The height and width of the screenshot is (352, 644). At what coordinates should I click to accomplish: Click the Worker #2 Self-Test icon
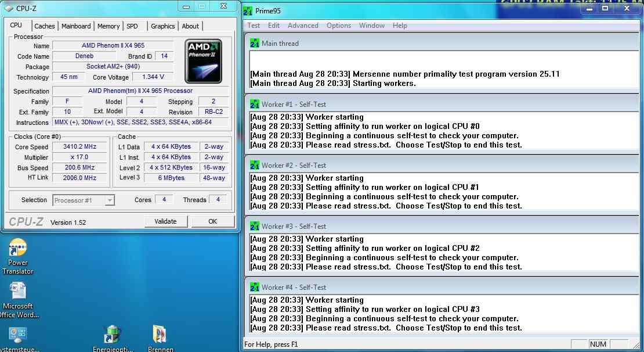click(x=255, y=165)
